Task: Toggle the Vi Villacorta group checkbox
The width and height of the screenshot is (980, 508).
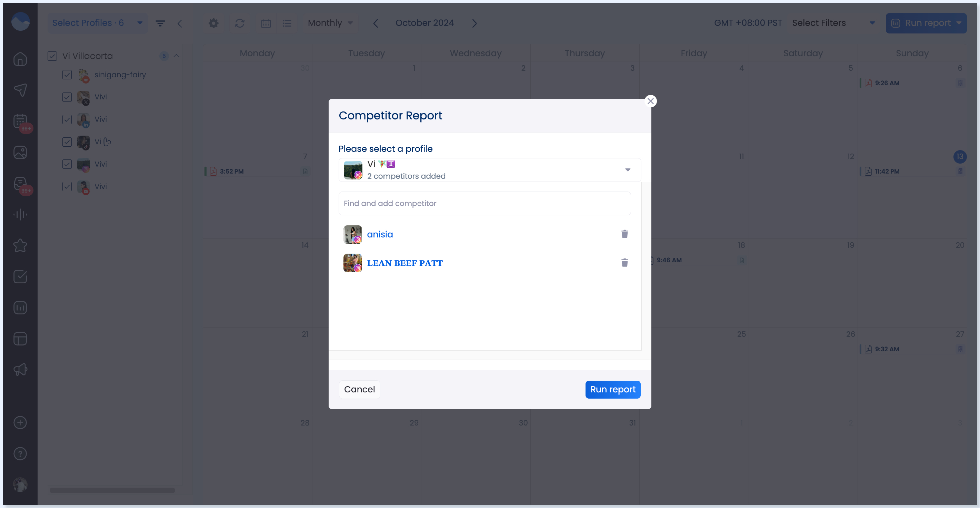Action: [x=52, y=56]
